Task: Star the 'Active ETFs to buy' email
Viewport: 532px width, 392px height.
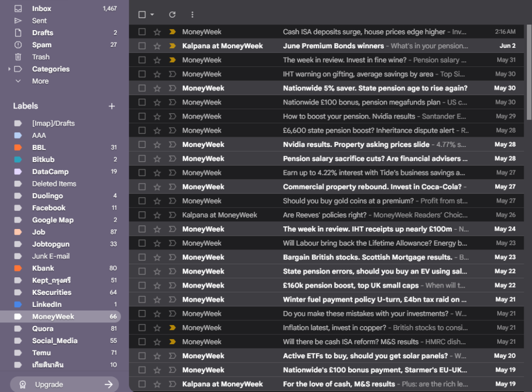Action: pyautogui.click(x=157, y=356)
